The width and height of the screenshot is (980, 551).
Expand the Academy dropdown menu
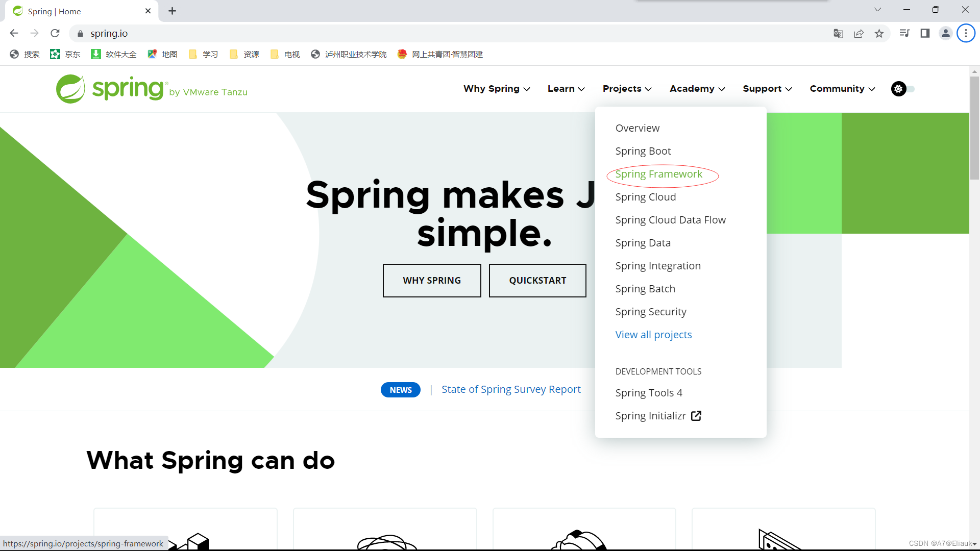[x=697, y=88]
